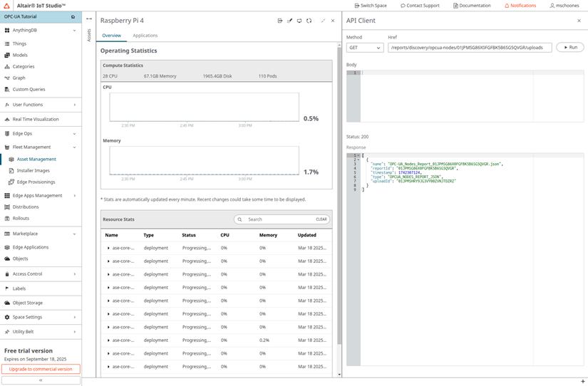Switch to the Applications tab
This screenshot has width=588, height=386.
coord(145,36)
